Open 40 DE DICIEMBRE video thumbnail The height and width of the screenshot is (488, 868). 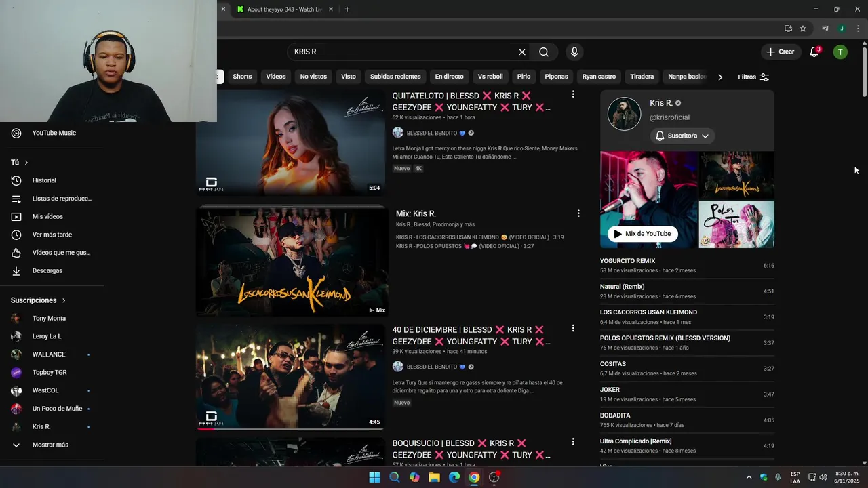pos(290,377)
